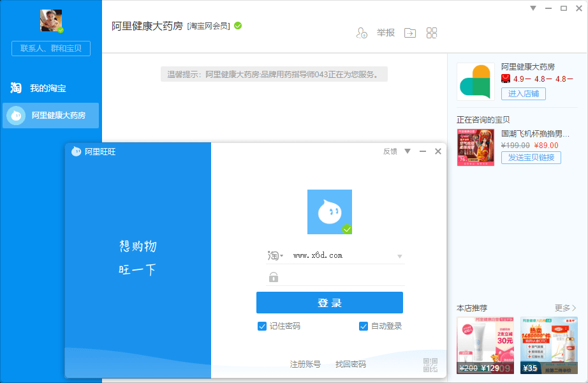The image size is (588, 383).
Task: Open the chat folder transfer icon
Action: (409, 33)
